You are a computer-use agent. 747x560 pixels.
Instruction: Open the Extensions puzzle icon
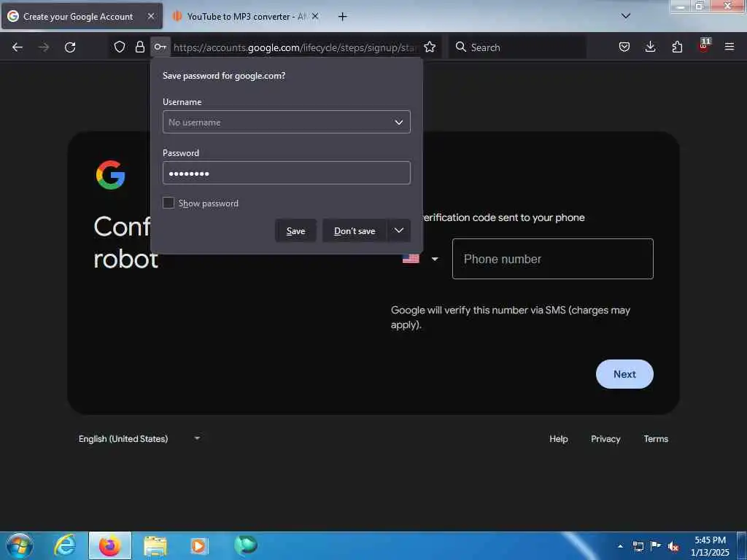tap(677, 47)
